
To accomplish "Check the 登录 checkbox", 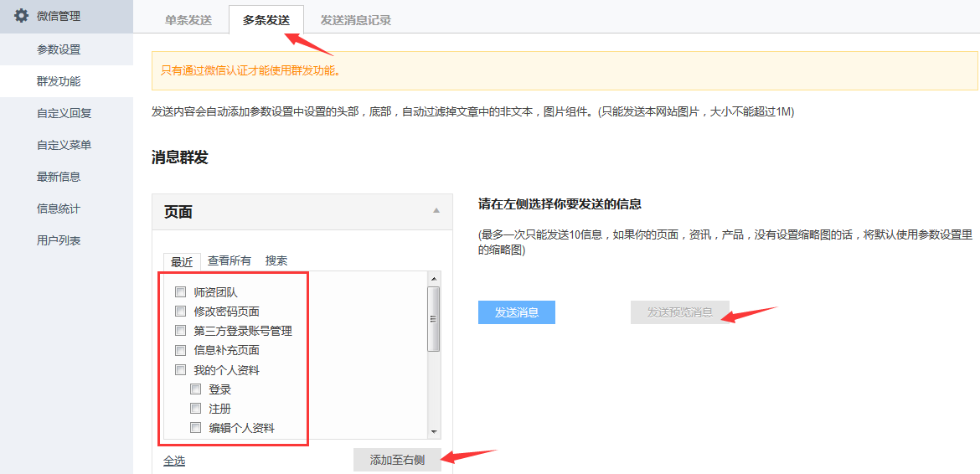I will (196, 389).
